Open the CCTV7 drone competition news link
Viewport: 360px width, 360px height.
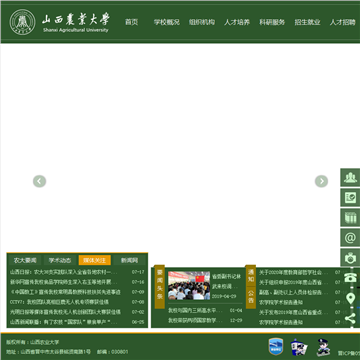tap(59, 302)
